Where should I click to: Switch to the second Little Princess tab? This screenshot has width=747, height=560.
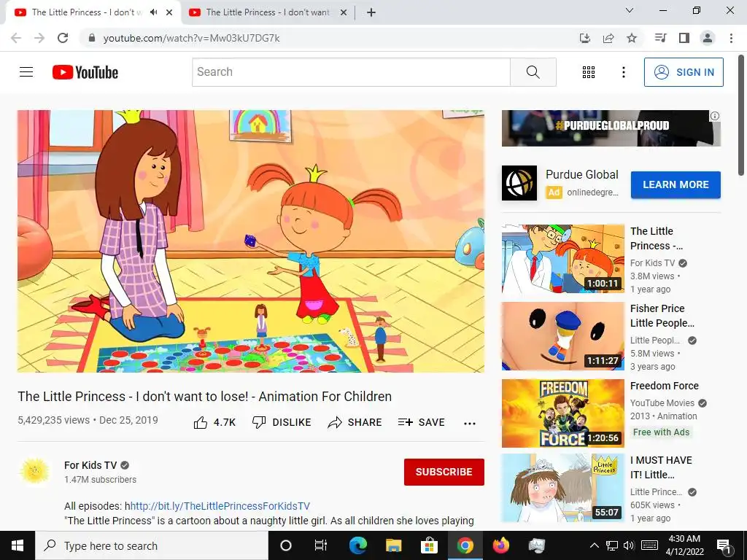[267, 12]
